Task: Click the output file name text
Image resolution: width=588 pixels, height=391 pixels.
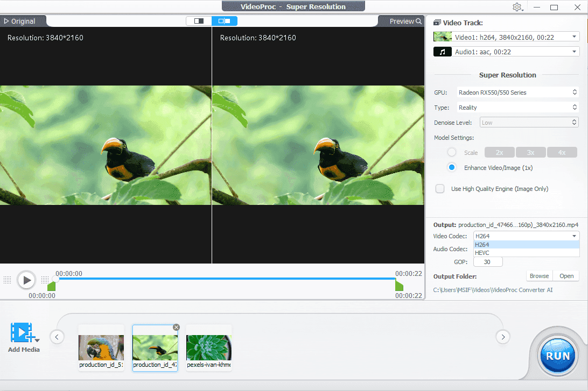Action: [518, 225]
